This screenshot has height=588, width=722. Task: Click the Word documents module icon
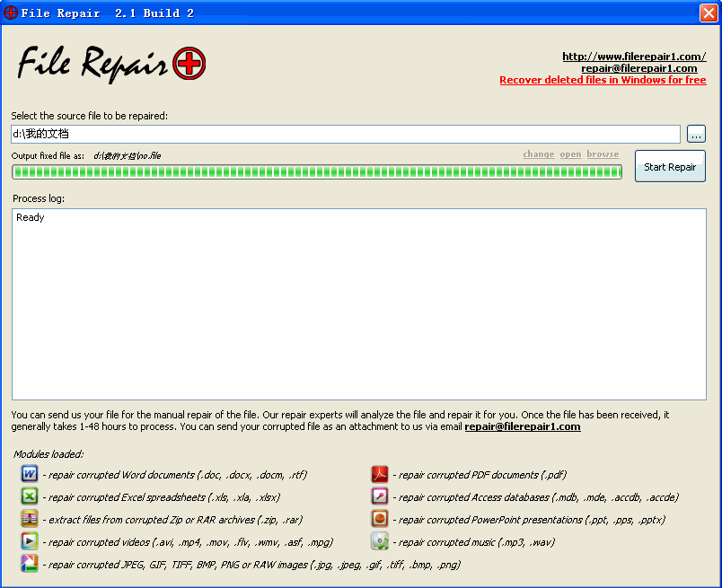pyautogui.click(x=30, y=473)
